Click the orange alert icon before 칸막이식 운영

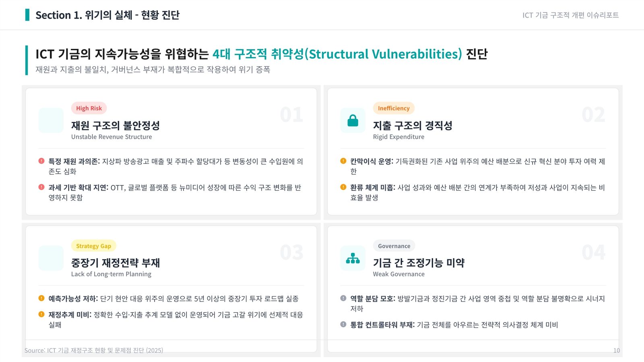[x=343, y=161]
